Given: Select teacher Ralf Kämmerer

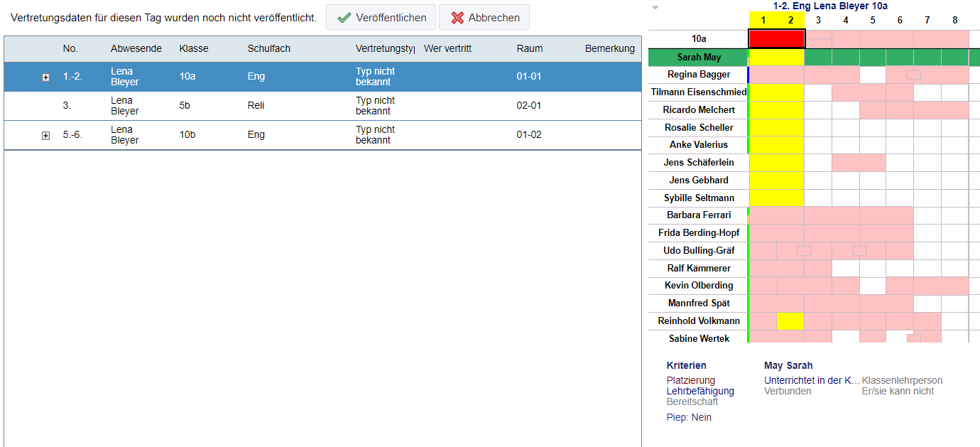Looking at the screenshot, I should click(699, 268).
